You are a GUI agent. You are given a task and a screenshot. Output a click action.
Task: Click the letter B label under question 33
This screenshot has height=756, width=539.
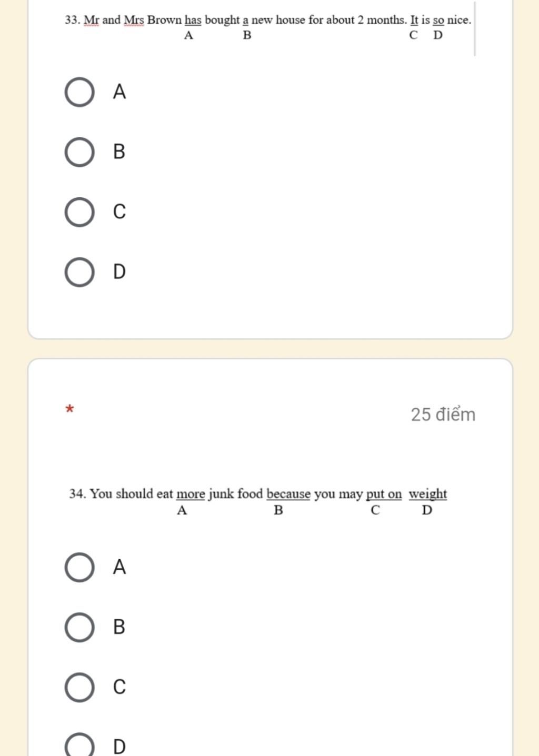point(119,152)
